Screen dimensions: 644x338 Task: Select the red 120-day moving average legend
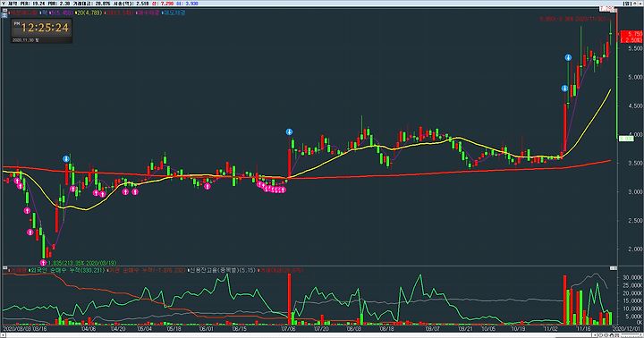[120, 13]
